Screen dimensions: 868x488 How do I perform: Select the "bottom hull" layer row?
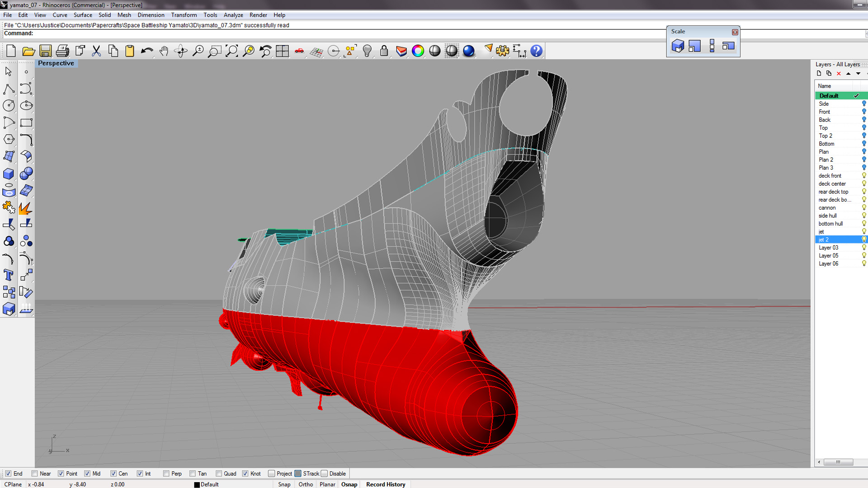pyautogui.click(x=841, y=224)
